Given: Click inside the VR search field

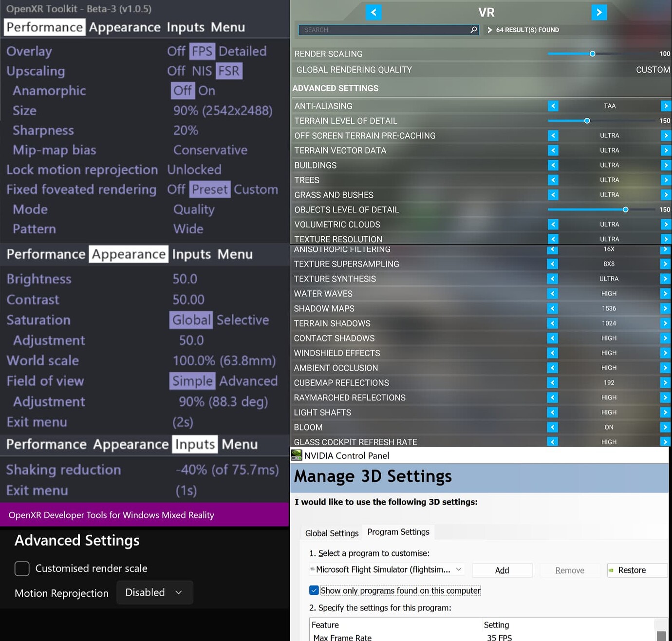Looking at the screenshot, I should point(385,30).
